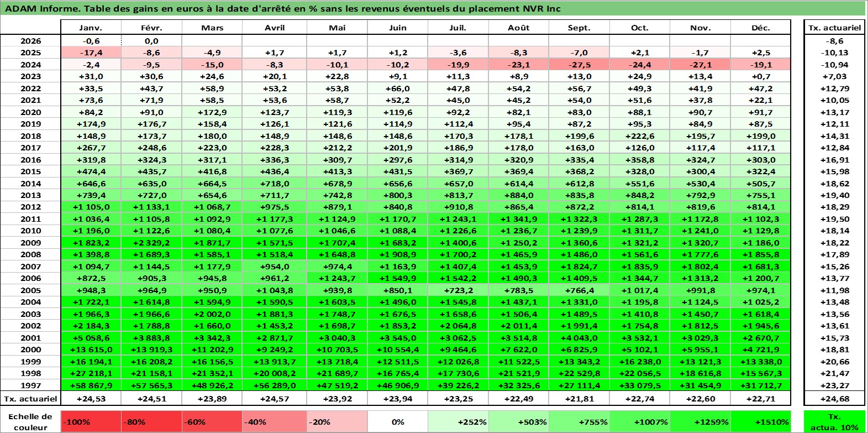Click the actuarial rate +21,47 for 1998

tap(835, 373)
